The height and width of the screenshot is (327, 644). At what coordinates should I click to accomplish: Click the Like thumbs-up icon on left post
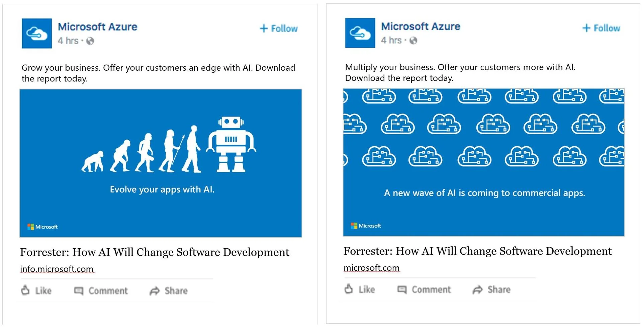tap(25, 290)
